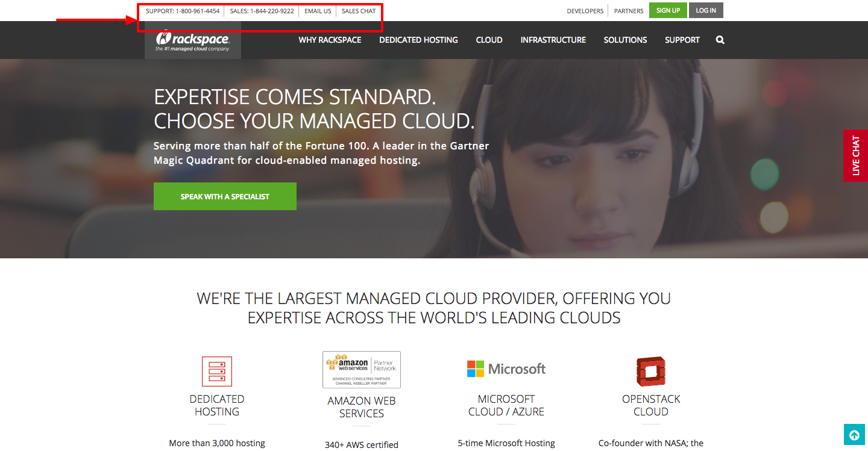868x451 pixels.
Task: Select the AMAZON WEB SERVICES heading
Action: pos(362,407)
